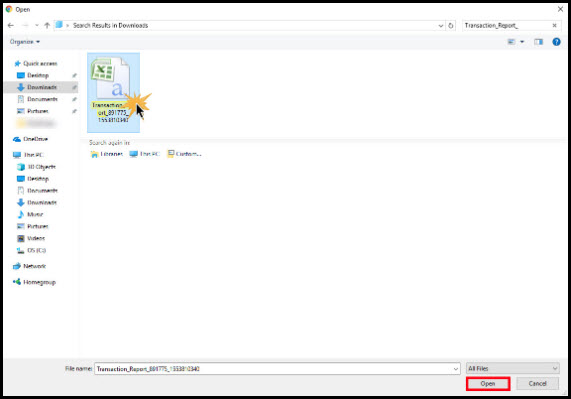This screenshot has width=571, height=399.
Task: Select Pictures under This PC
Action: pos(33,226)
